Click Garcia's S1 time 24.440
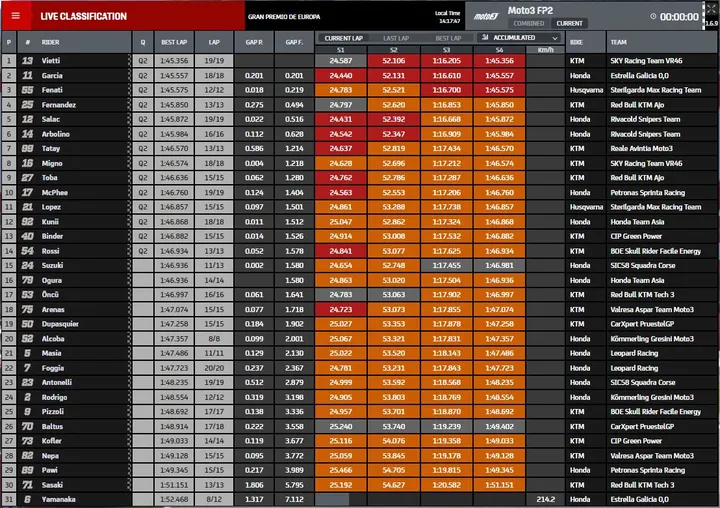Screen dimensions: 720x508 pos(340,75)
